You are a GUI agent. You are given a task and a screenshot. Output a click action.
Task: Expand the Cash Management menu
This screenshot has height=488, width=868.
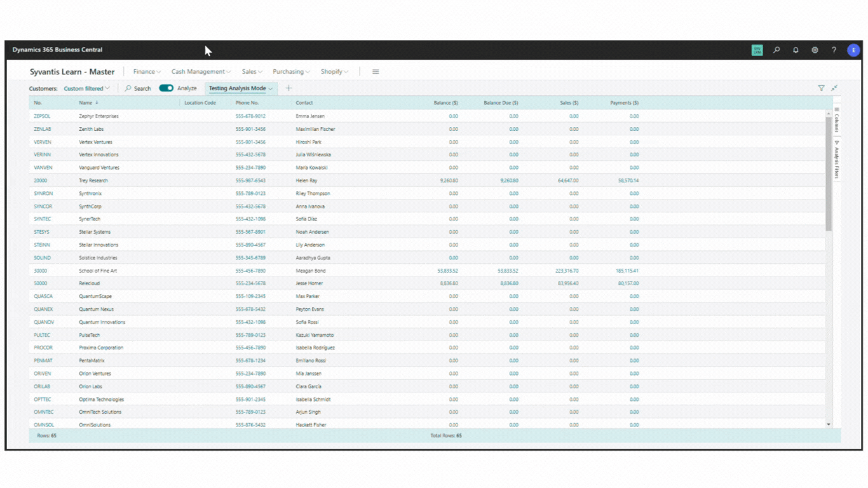[x=201, y=72]
